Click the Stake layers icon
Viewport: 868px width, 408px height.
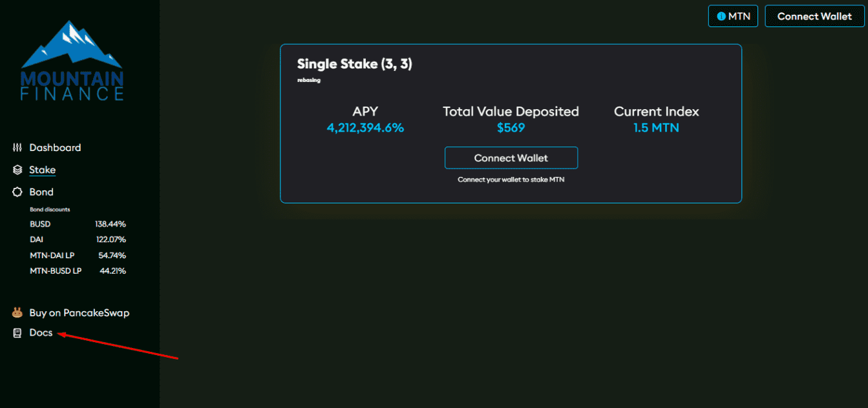[x=17, y=170]
